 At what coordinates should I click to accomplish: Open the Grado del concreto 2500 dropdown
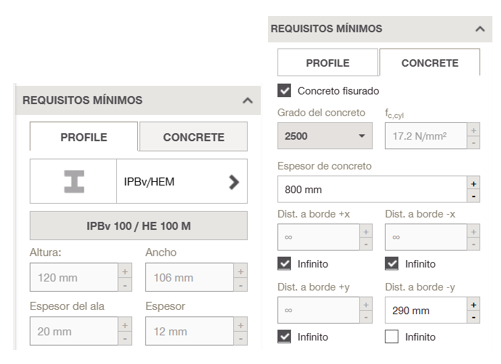point(325,136)
